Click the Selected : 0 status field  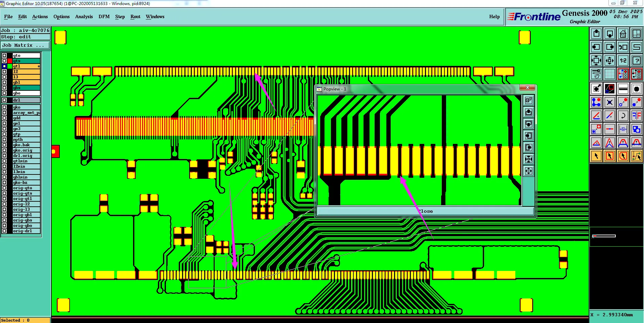tap(25, 320)
